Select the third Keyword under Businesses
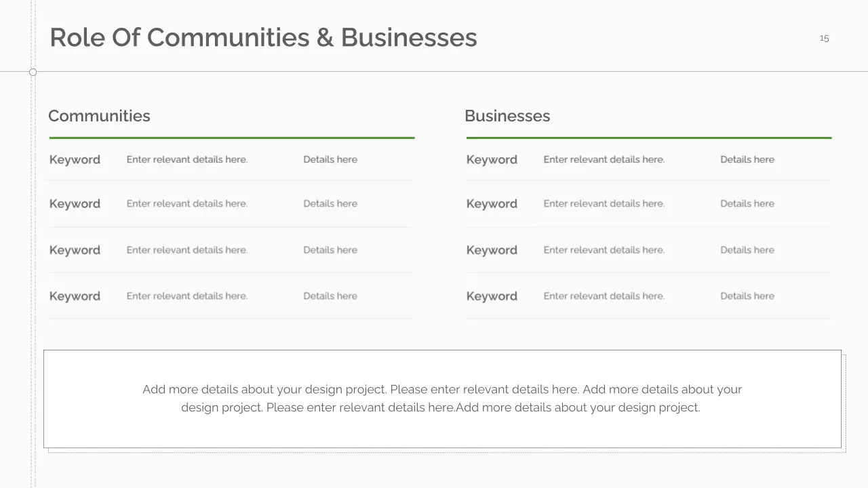This screenshot has width=868, height=488. click(x=492, y=250)
